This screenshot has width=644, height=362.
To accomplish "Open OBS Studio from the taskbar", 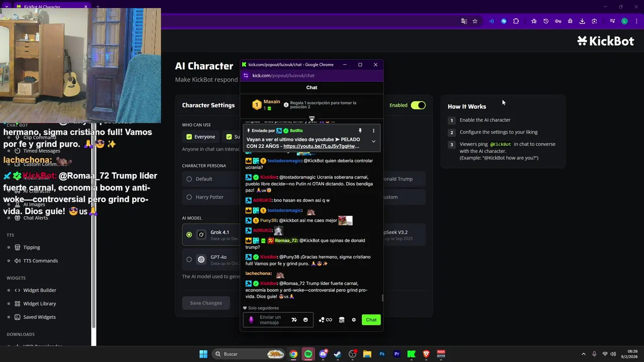I will click(352, 354).
